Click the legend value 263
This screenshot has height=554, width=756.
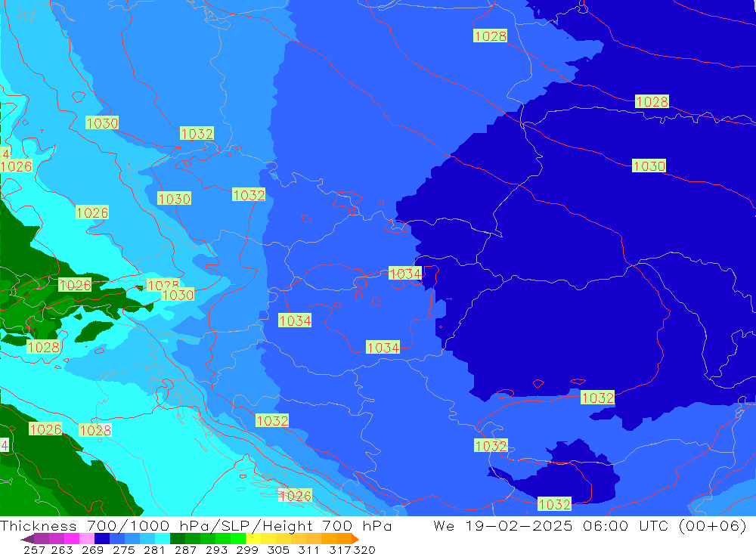pos(62,549)
